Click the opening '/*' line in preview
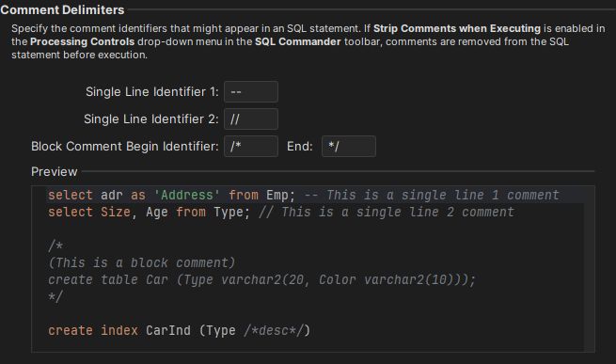 [55, 245]
